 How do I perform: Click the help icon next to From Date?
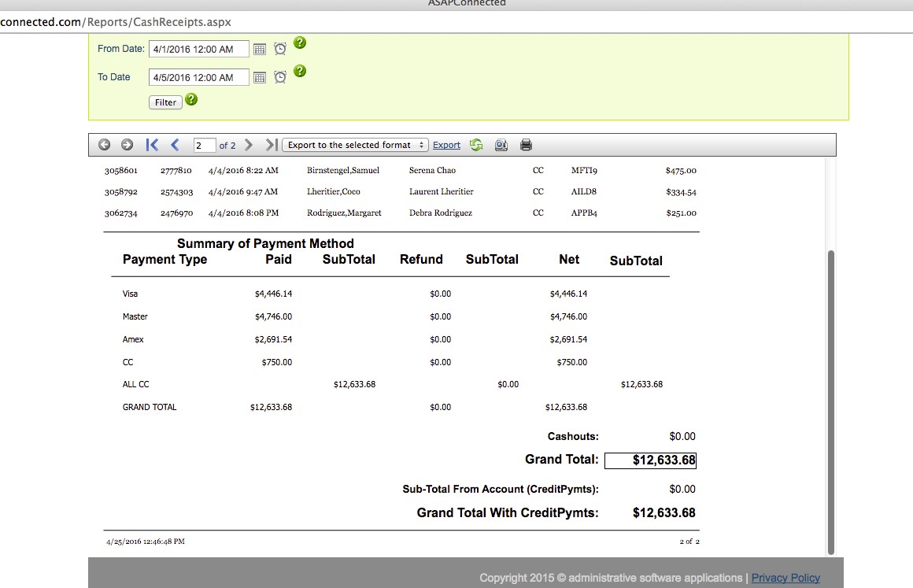click(299, 43)
